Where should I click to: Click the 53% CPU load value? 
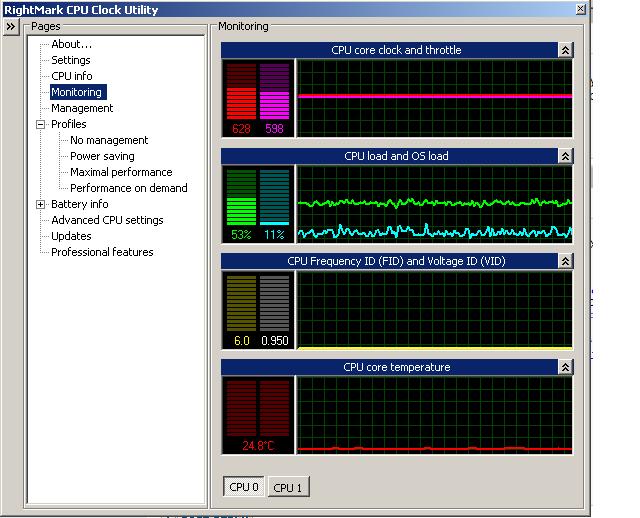click(x=241, y=235)
